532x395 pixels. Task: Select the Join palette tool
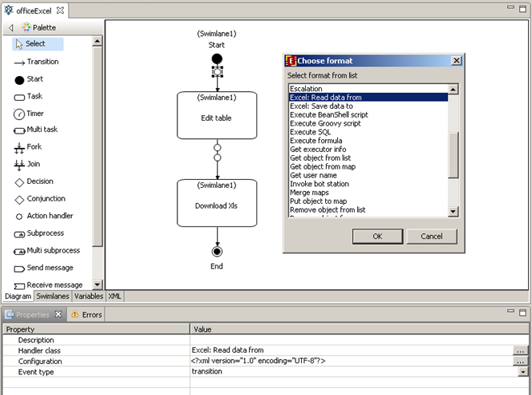pos(33,164)
